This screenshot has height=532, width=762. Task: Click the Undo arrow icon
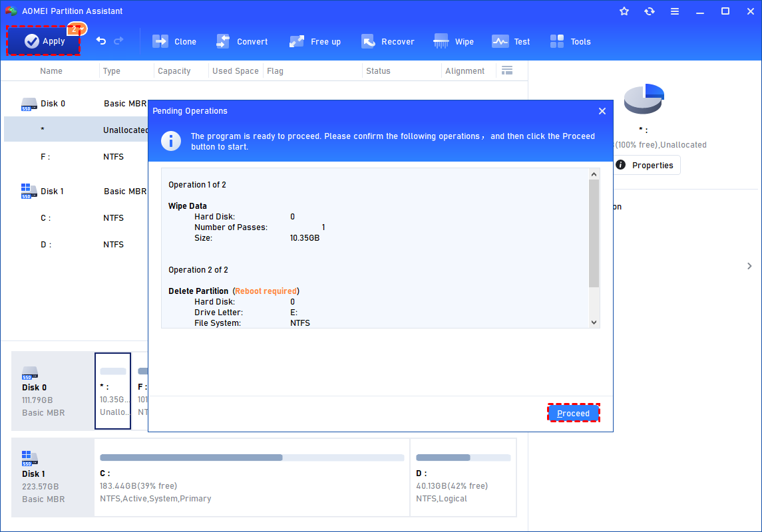pyautogui.click(x=101, y=41)
